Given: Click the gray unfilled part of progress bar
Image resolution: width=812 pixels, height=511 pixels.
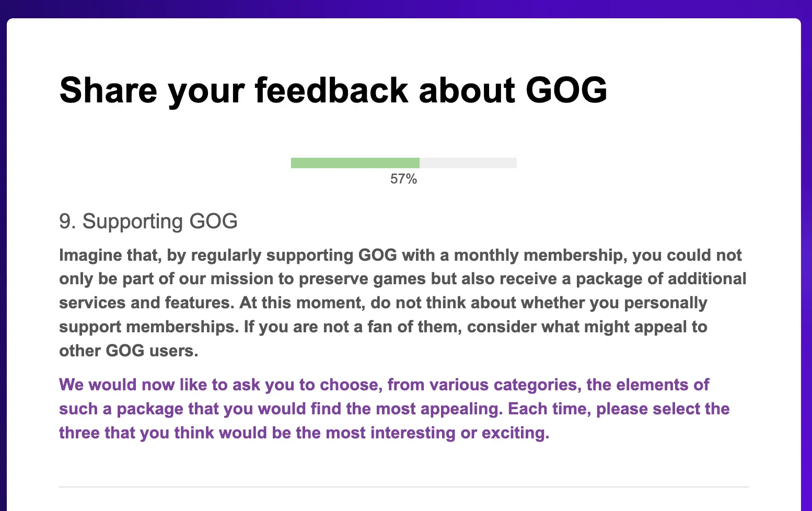Looking at the screenshot, I should coord(468,163).
